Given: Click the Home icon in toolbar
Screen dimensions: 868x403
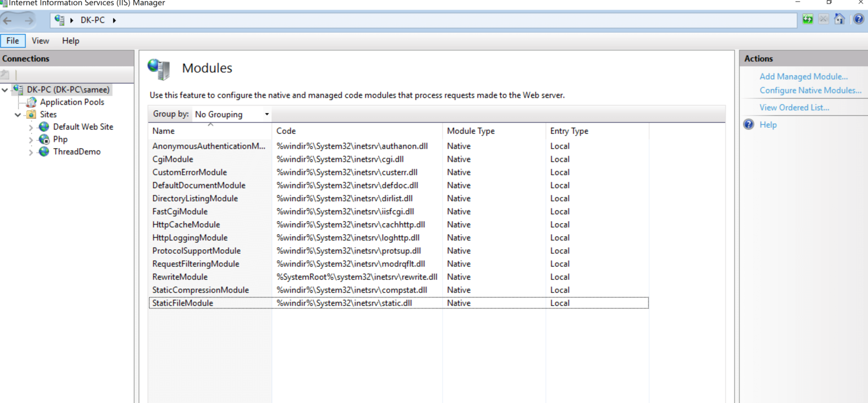Looking at the screenshot, I should [839, 19].
